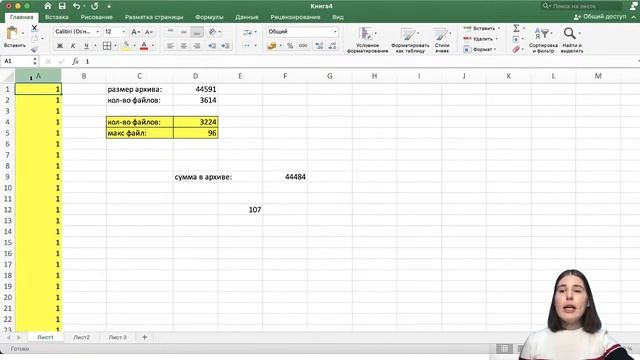Toggle italic К formatting

tap(73, 46)
